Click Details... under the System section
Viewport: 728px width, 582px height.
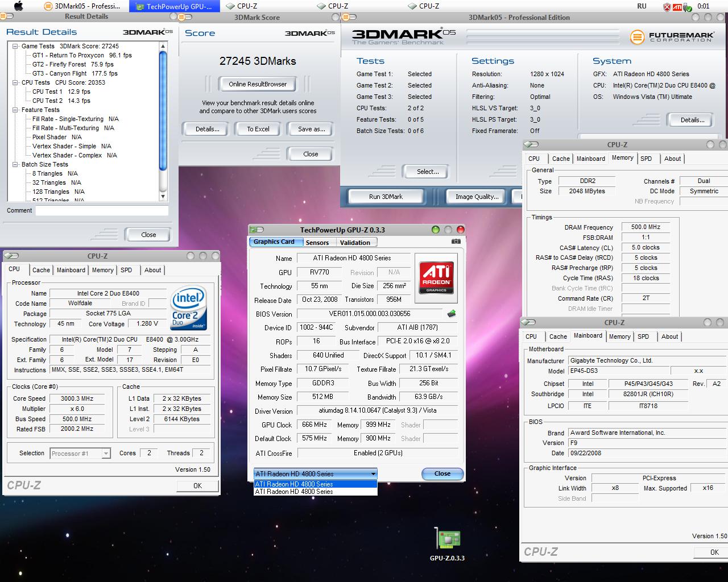point(692,120)
